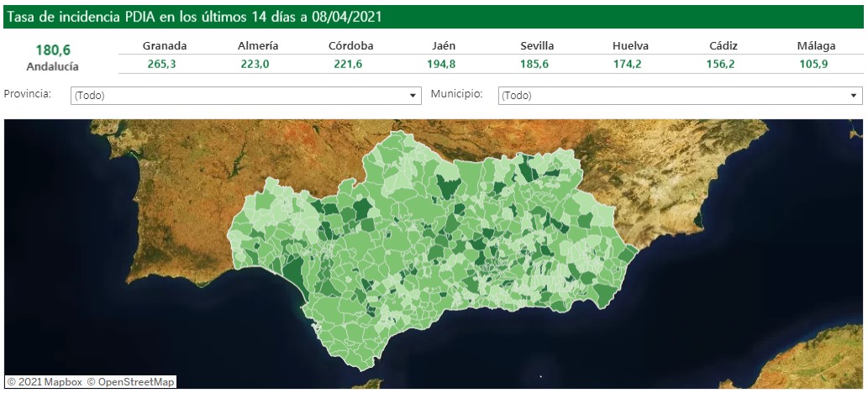
Task: Select the Málaga province header
Action: (817, 46)
